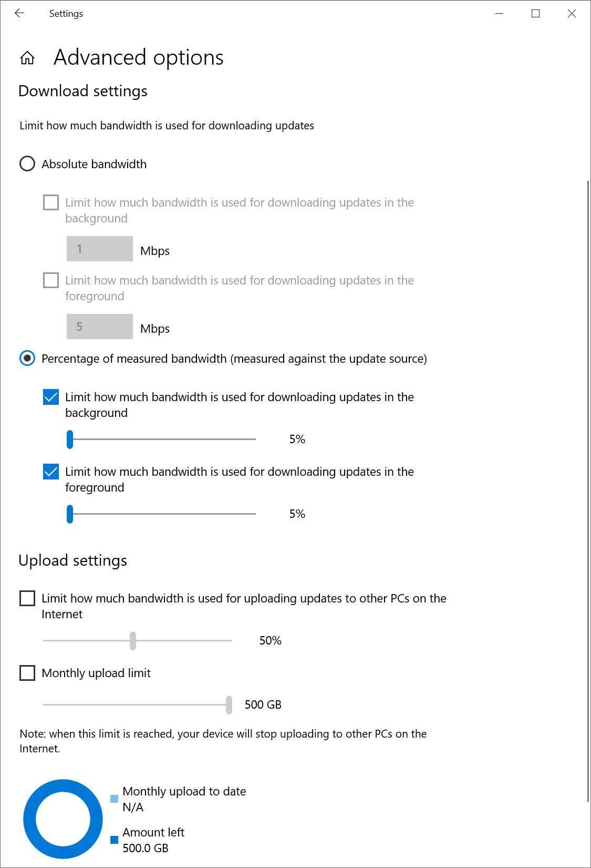Screen dimensions: 591x868
Task: Click the background download percentage slider thumb
Action: point(70,440)
